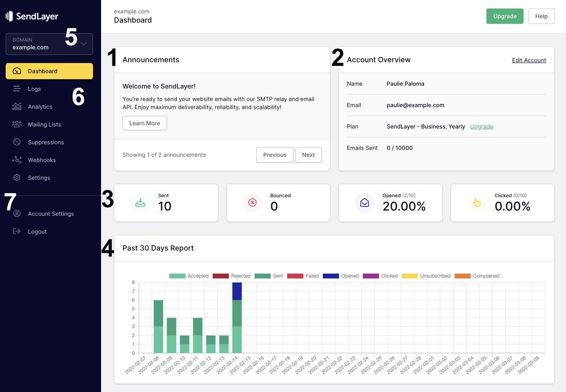Click the Logout arrow icon

tap(17, 231)
